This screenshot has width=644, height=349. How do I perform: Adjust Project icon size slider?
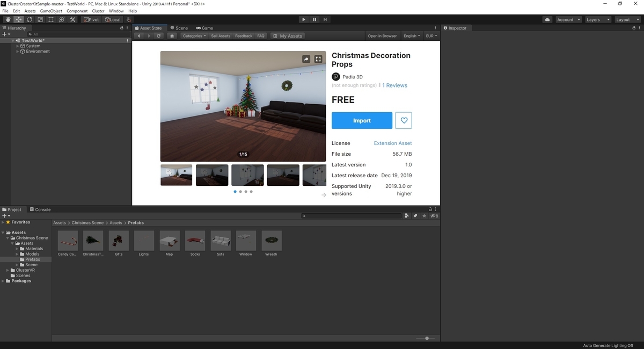tap(427, 338)
